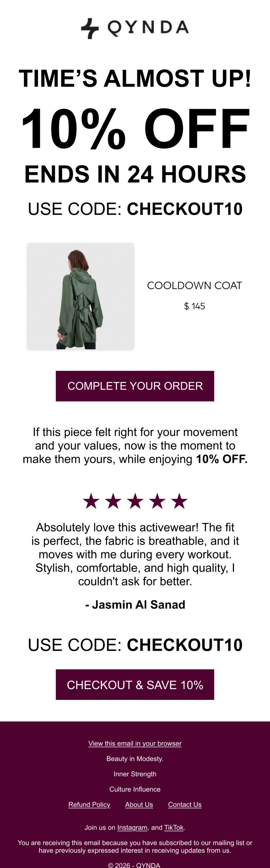Click the QYNDA logo symbol icon
This screenshot has width=270, height=868.
90,28
